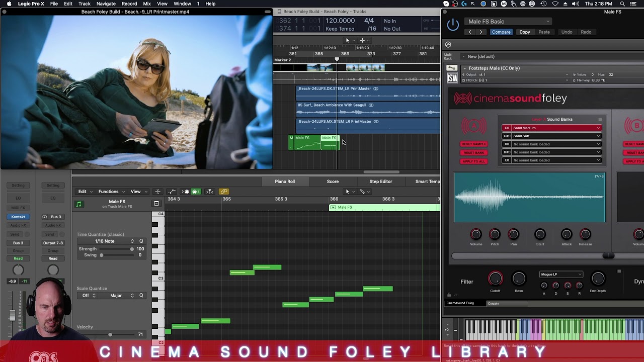644x362 pixels.
Task: Toggle Read automation on the Kontakt channel strip
Action: pyautogui.click(x=18, y=258)
